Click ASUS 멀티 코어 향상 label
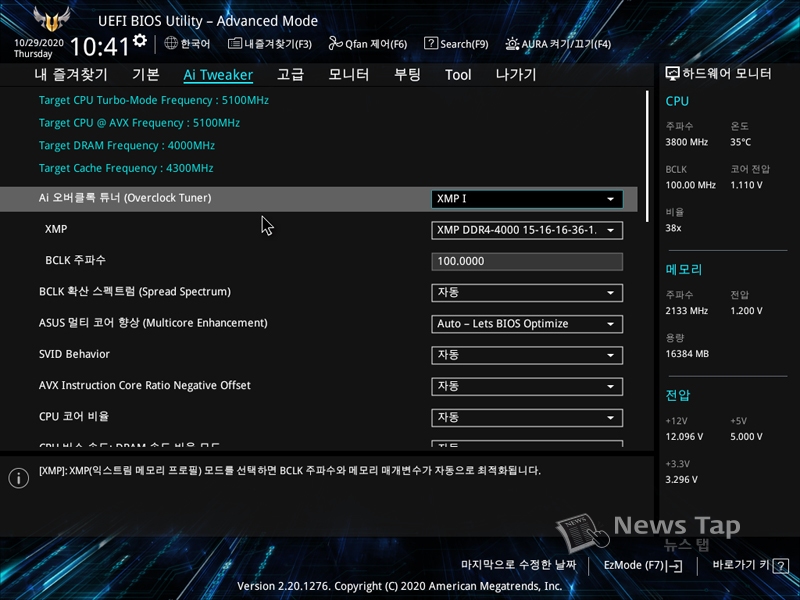800x600 pixels. tap(153, 323)
